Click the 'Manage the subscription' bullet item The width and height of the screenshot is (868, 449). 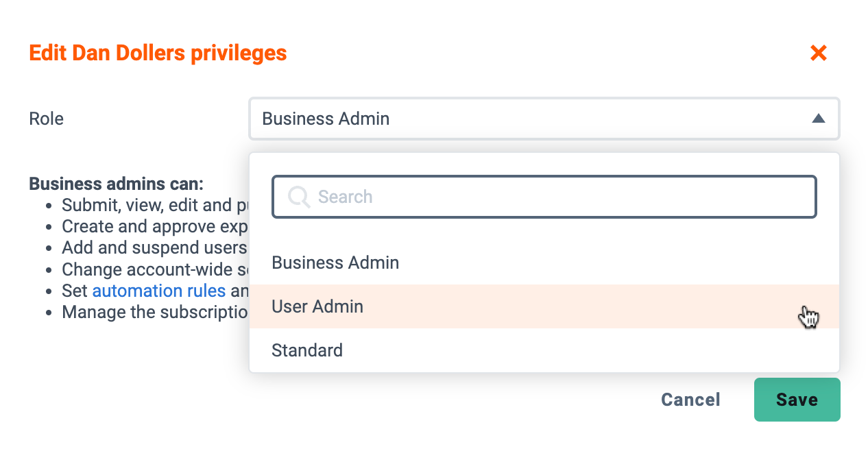155,312
